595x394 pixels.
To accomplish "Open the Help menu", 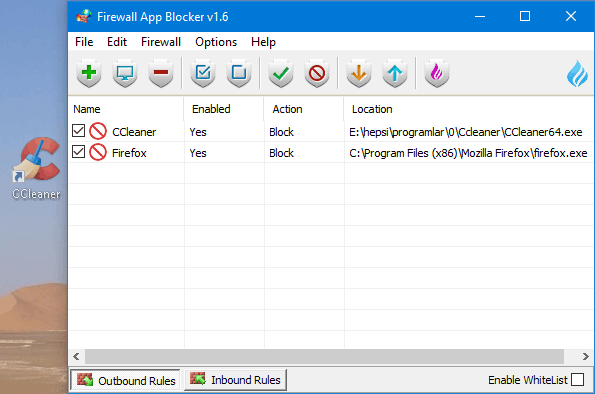I will point(263,42).
